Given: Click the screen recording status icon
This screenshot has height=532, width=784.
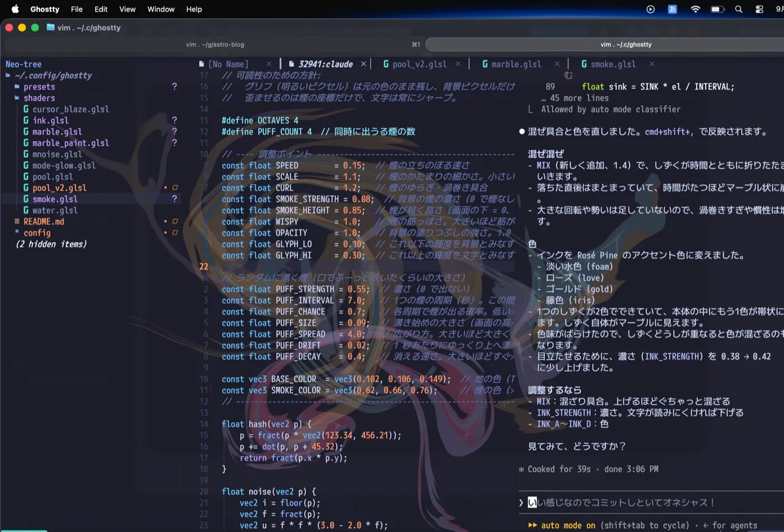Looking at the screenshot, I should click(650, 9).
